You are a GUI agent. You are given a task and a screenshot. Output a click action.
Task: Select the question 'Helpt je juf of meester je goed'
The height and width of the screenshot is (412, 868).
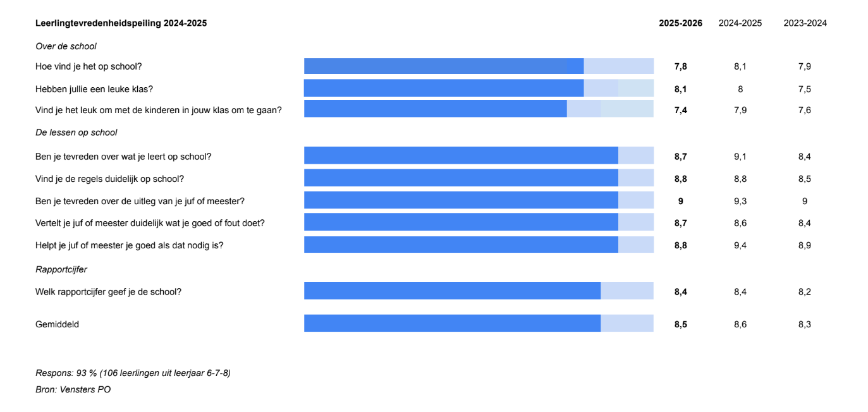[x=129, y=245]
